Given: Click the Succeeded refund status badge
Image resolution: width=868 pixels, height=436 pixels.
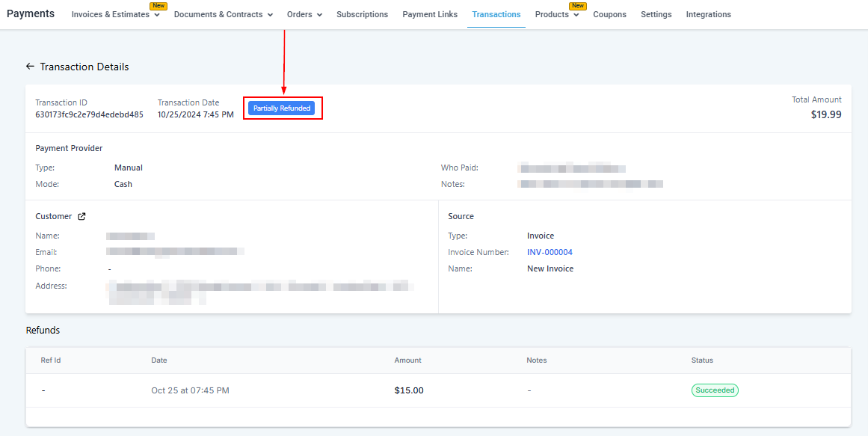Looking at the screenshot, I should tap(715, 390).
